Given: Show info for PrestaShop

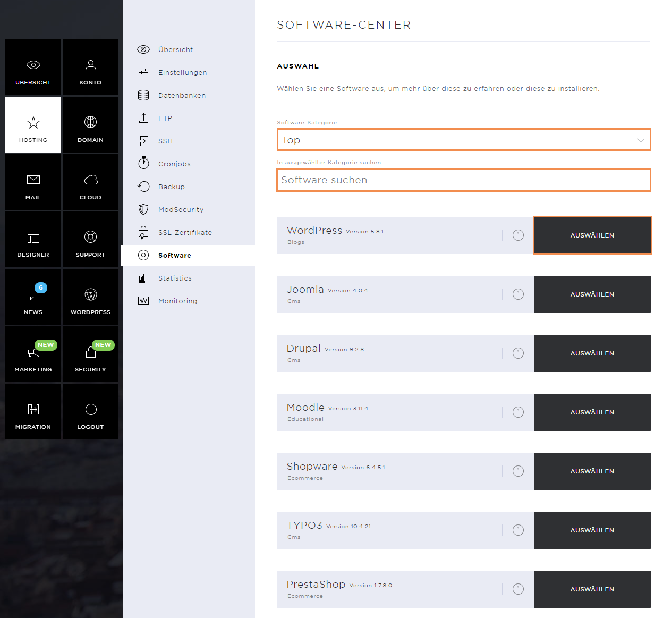Looking at the screenshot, I should click(x=518, y=589).
